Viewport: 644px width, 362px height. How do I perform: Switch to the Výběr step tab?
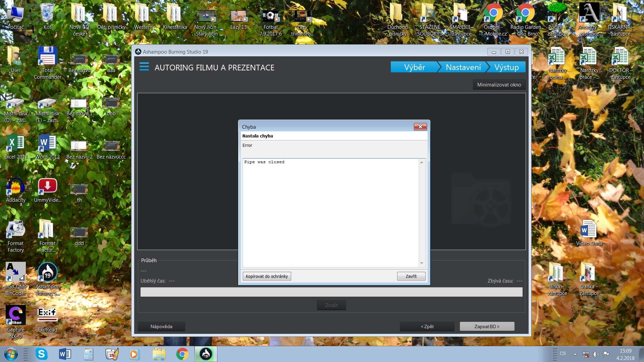(414, 67)
